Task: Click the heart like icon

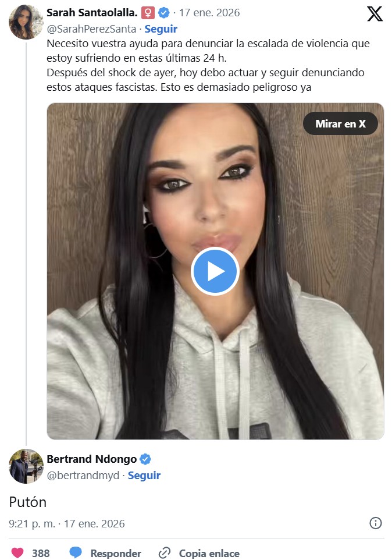Action: [x=18, y=552]
